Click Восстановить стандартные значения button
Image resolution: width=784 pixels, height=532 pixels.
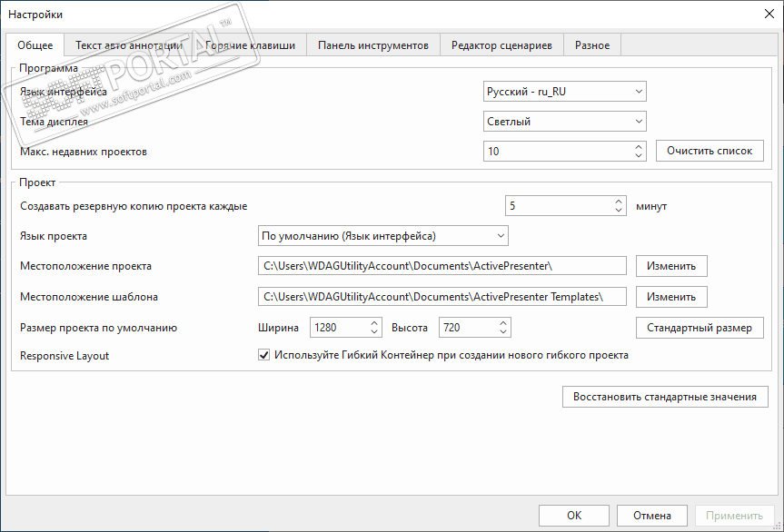[665, 397]
